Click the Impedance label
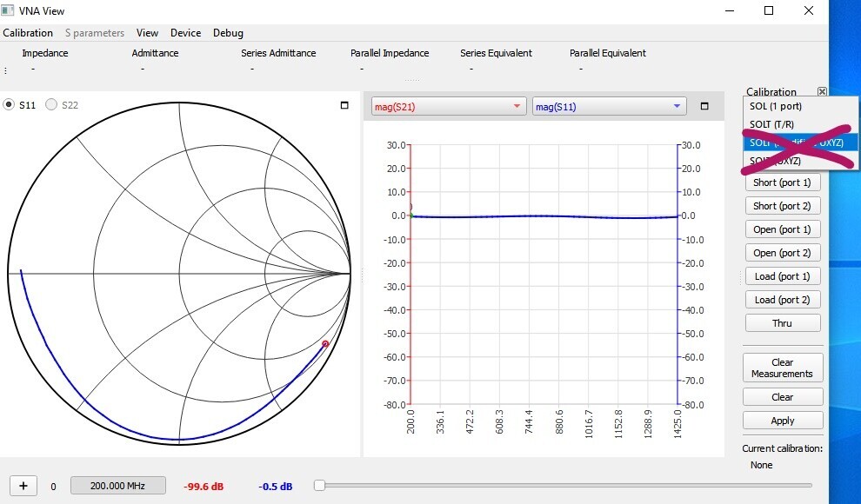This screenshot has height=504, width=861. 45,53
